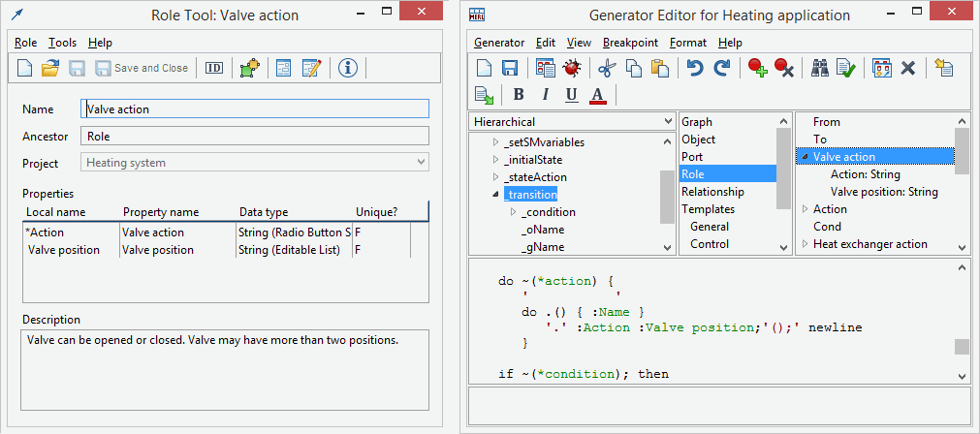The height and width of the screenshot is (434, 980).
Task: Click the generator list icon beside the ladybug
Action: (545, 68)
